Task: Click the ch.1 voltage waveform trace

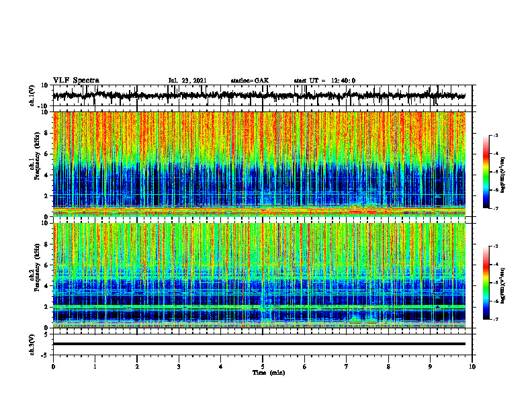Action: click(x=259, y=95)
